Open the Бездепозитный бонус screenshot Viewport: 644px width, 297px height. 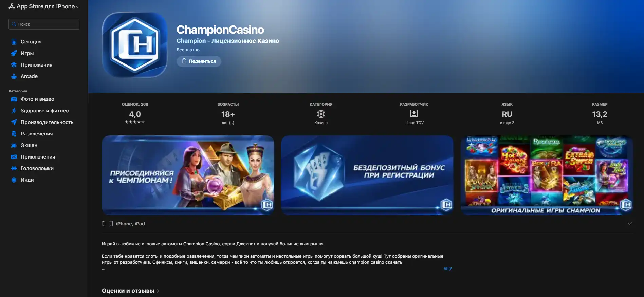367,175
